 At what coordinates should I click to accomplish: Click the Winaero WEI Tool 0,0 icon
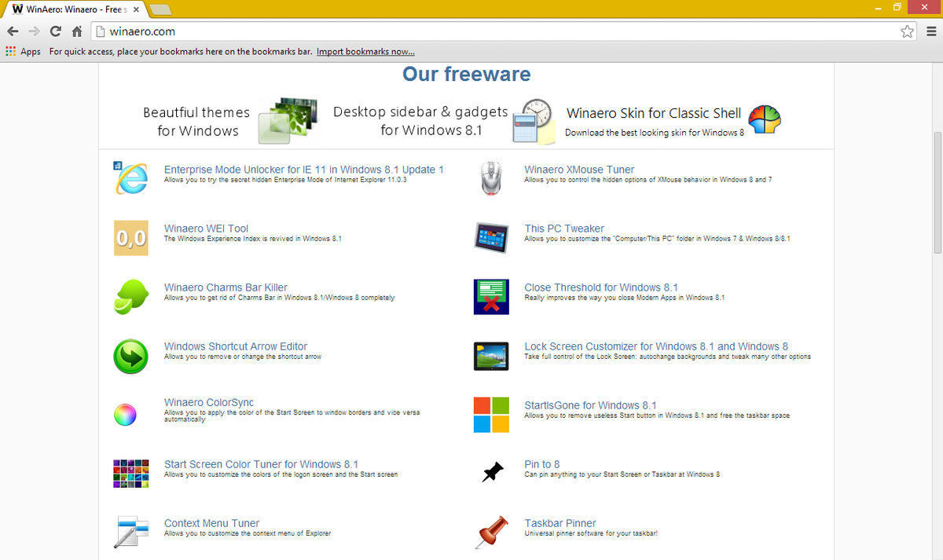[130, 238]
